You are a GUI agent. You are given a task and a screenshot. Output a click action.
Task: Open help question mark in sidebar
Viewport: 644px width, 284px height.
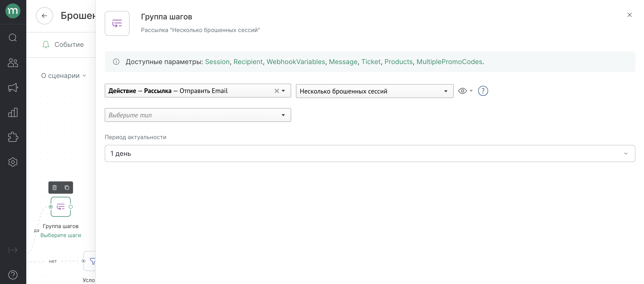point(13,275)
